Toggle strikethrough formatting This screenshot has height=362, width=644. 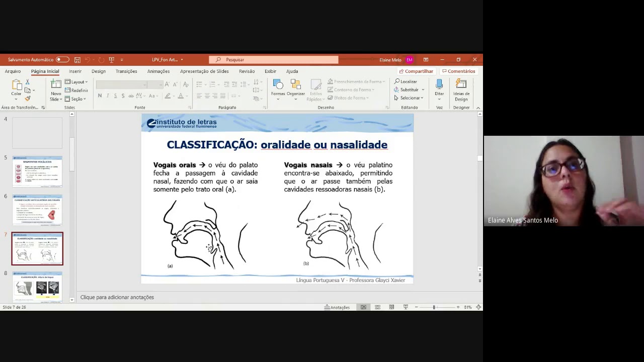tap(131, 96)
